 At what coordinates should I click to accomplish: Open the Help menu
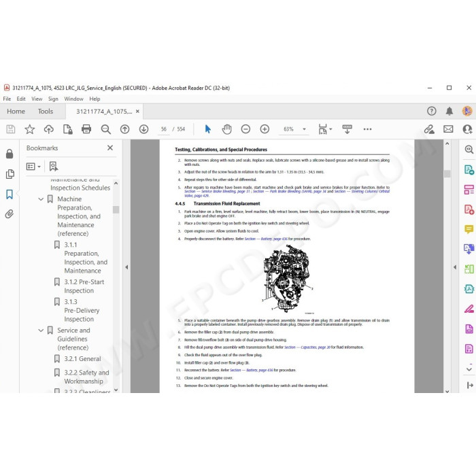(95, 99)
